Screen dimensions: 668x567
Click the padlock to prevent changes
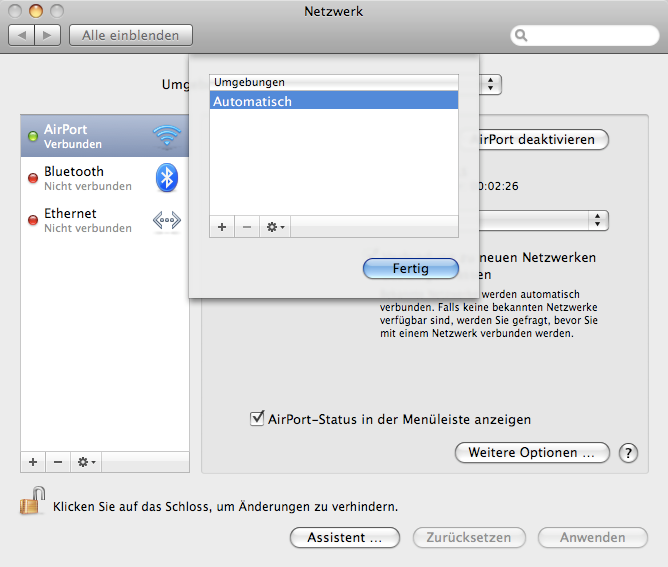click(x=33, y=501)
